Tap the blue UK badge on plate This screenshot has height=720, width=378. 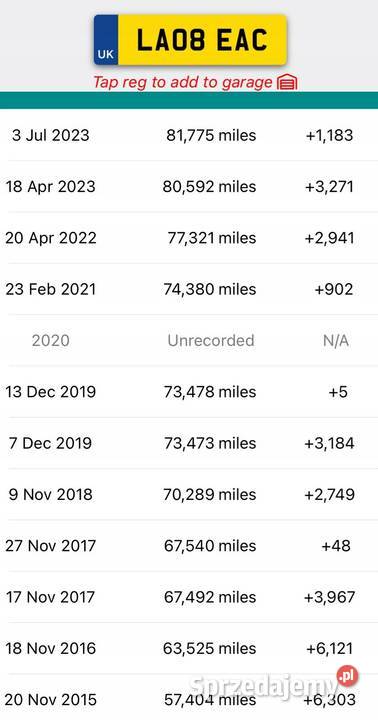pyautogui.click(x=106, y=40)
